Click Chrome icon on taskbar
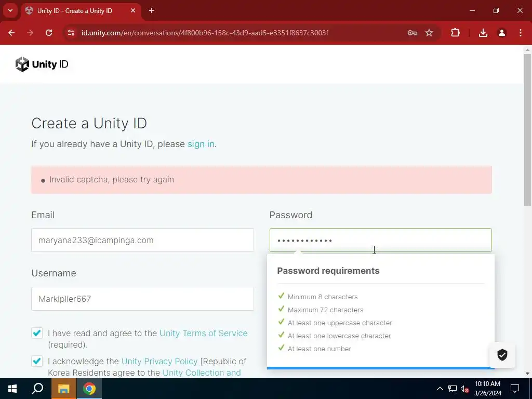The image size is (532, 399). click(x=89, y=389)
